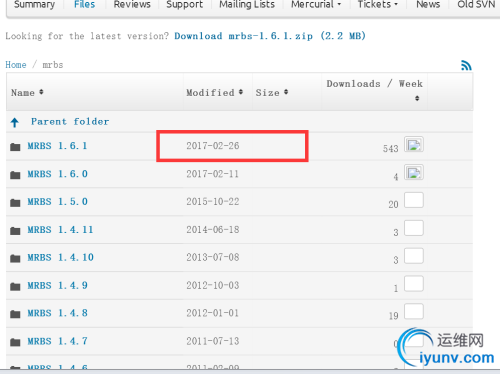The height and width of the screenshot is (374, 500).
Task: Click folder icon beside MRBS 1.5.0
Action: point(15,202)
